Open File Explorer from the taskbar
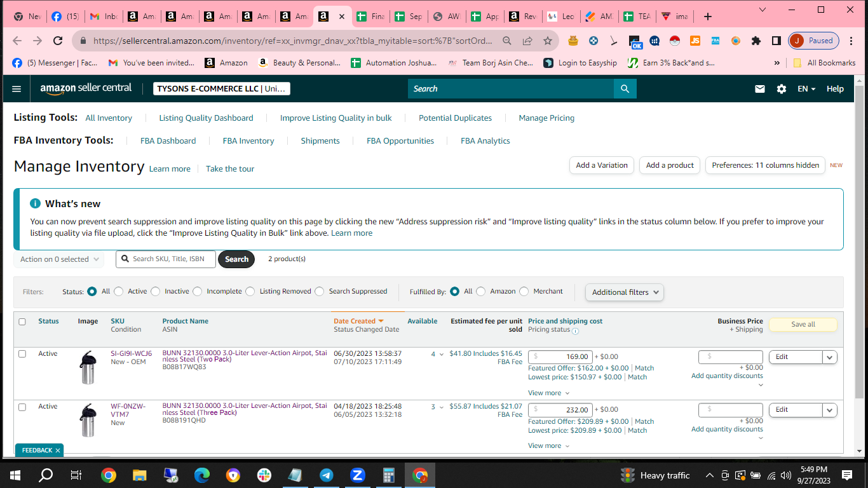 click(x=140, y=475)
